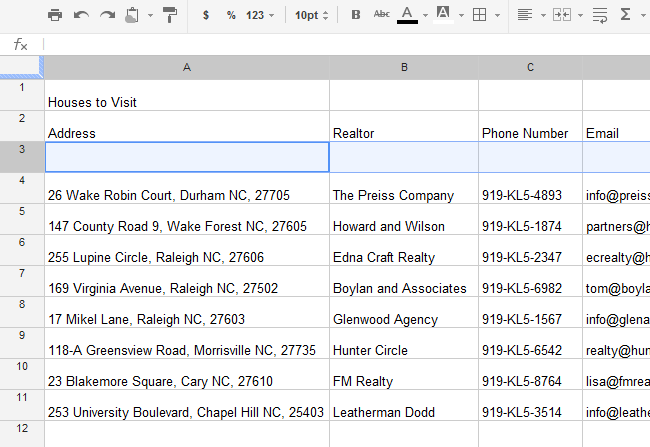
Task: Open the text color dropdown arrow
Action: (425, 16)
